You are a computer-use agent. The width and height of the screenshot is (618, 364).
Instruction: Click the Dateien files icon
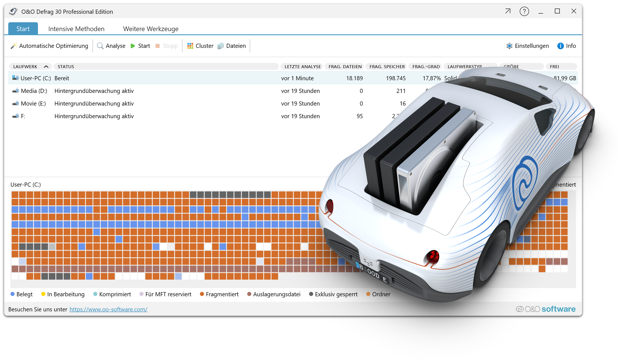(x=220, y=46)
